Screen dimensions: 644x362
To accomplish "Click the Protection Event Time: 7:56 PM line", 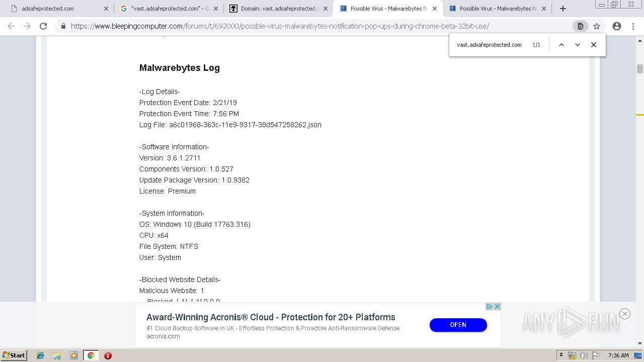I will [x=189, y=114].
